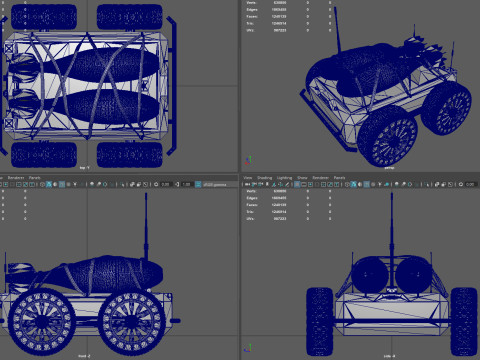This screenshot has width=480, height=360.
Task: Toggle Film Gate in side view panel toolbar
Action: click(304, 184)
